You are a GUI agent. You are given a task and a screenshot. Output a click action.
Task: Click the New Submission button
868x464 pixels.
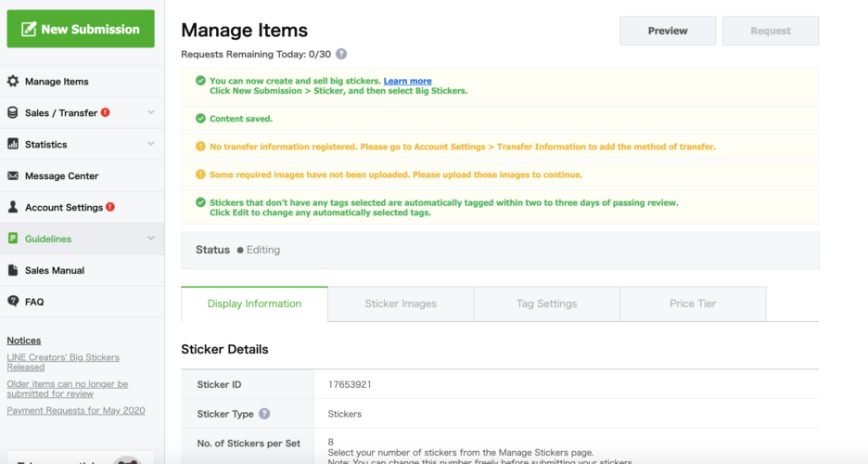tap(81, 29)
